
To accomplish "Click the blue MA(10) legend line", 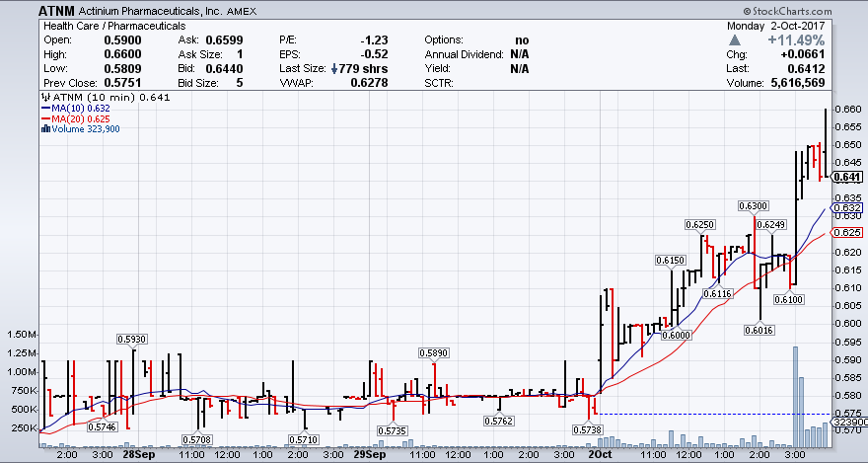I will [44, 109].
